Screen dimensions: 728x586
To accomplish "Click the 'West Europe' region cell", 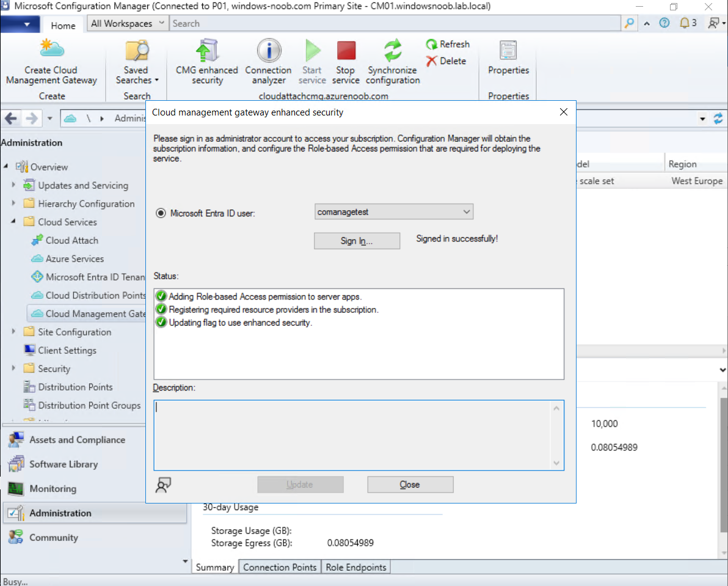I will click(696, 181).
